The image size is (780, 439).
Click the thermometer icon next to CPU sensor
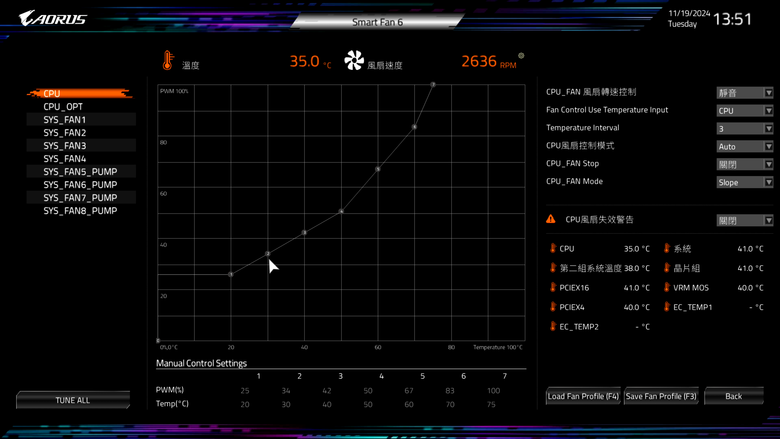[553, 248]
